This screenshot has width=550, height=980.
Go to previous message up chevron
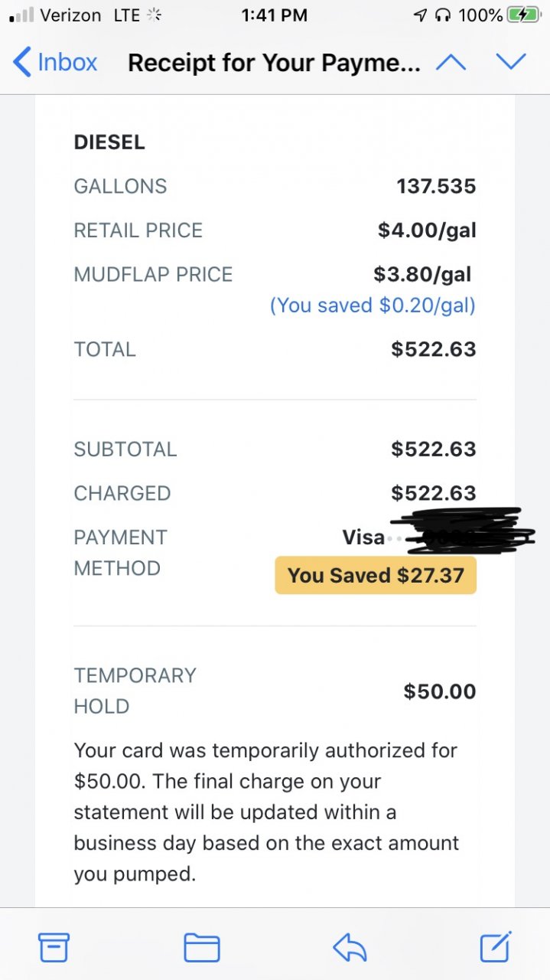[451, 62]
